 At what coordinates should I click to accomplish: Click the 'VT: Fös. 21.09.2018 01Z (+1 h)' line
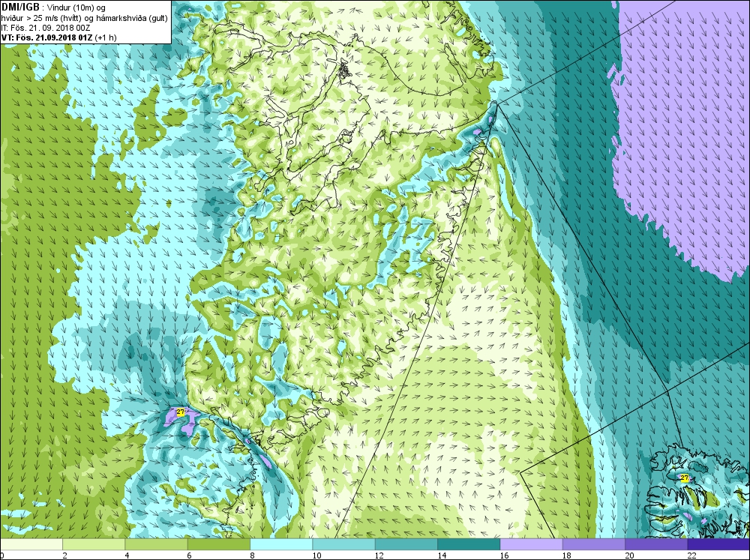click(x=58, y=37)
